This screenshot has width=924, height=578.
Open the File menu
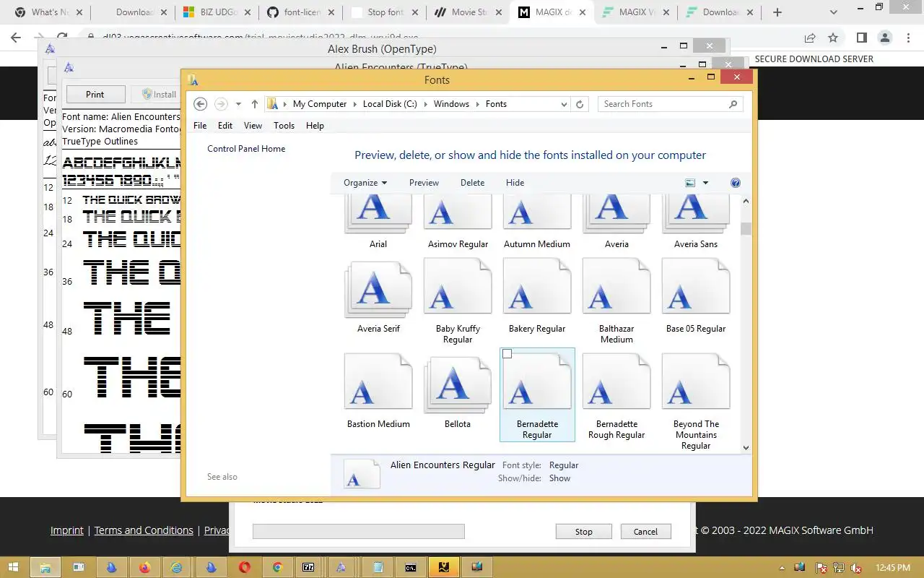tap(200, 126)
